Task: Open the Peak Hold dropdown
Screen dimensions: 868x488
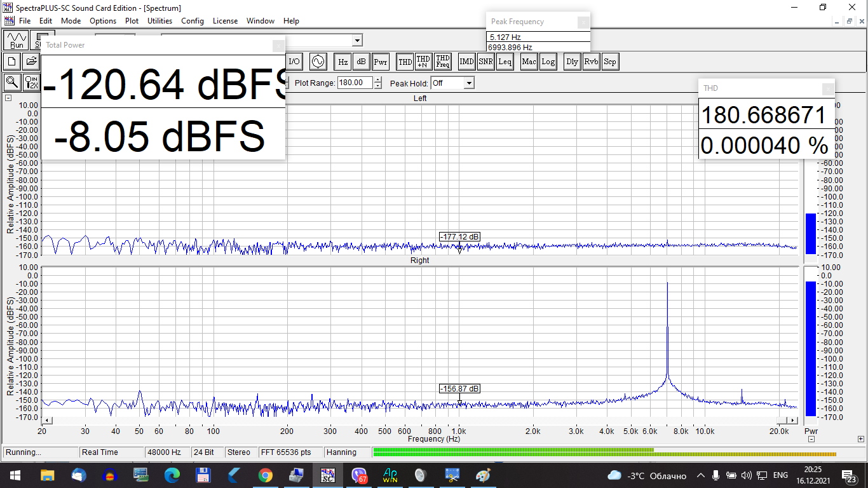Action: (468, 83)
